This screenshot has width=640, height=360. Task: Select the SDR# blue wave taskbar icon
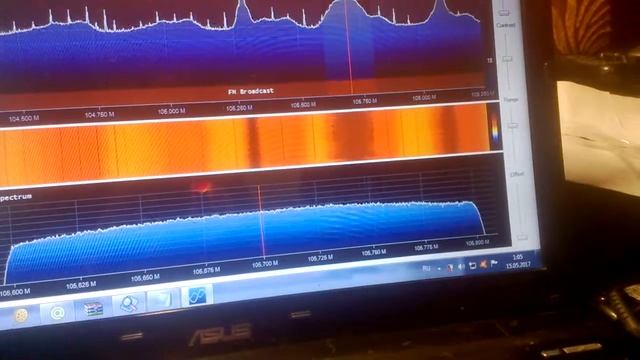198,296
